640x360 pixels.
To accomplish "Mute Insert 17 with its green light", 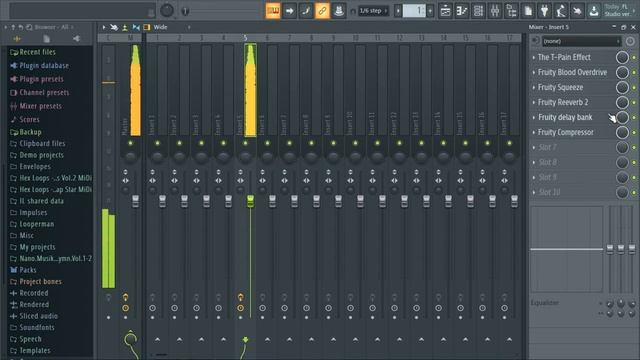I will [x=509, y=143].
